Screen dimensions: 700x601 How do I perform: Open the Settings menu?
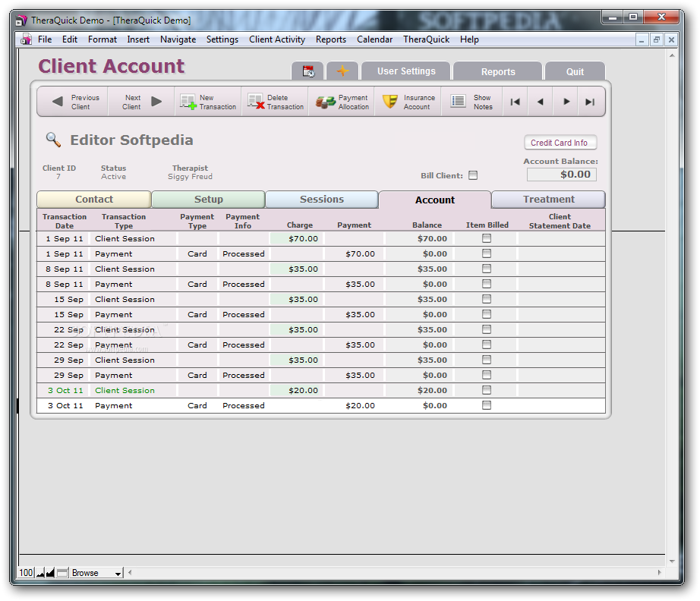pos(222,39)
